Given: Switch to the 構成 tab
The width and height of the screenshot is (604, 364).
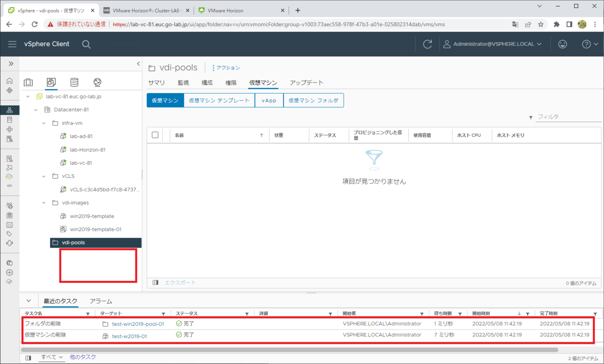Looking at the screenshot, I should coord(207,83).
